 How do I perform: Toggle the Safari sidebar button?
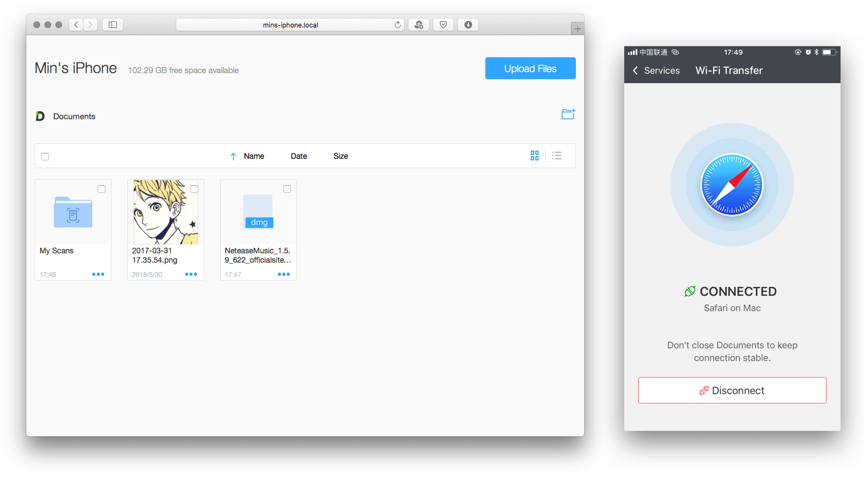pyautogui.click(x=113, y=25)
